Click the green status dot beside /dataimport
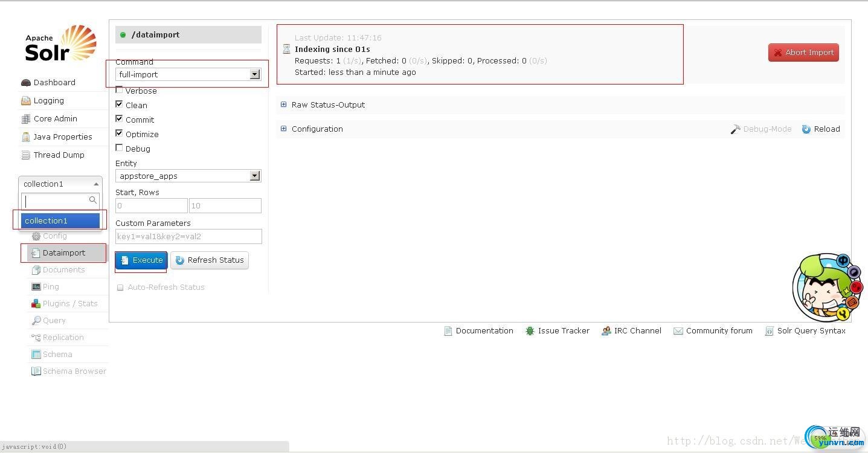 click(123, 35)
